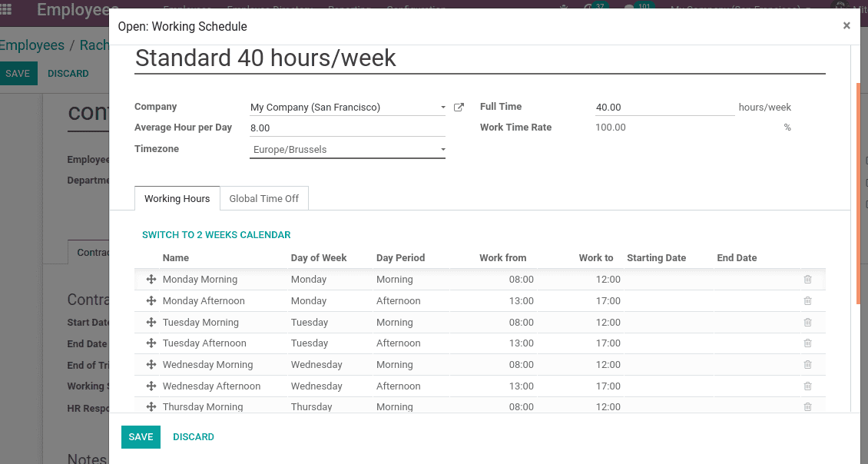Click the Employees app title in navbar

click(x=78, y=9)
